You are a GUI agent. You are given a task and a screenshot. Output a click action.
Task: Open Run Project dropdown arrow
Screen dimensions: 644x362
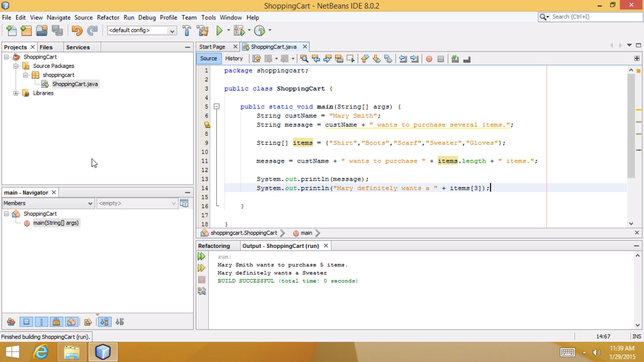coord(228,31)
